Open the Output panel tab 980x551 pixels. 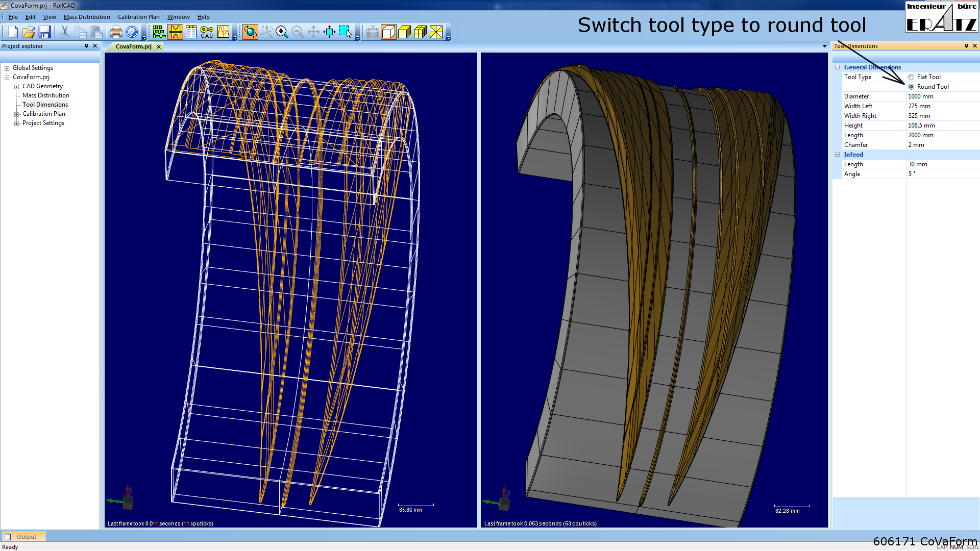click(23, 537)
